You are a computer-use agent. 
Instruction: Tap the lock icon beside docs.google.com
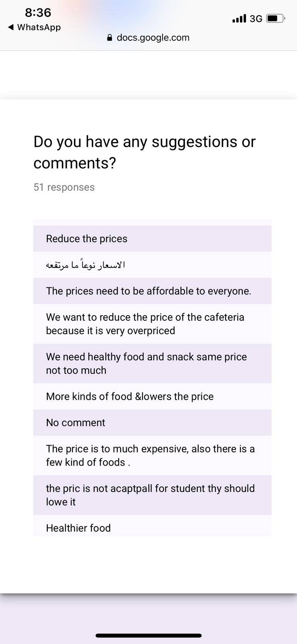point(110,38)
